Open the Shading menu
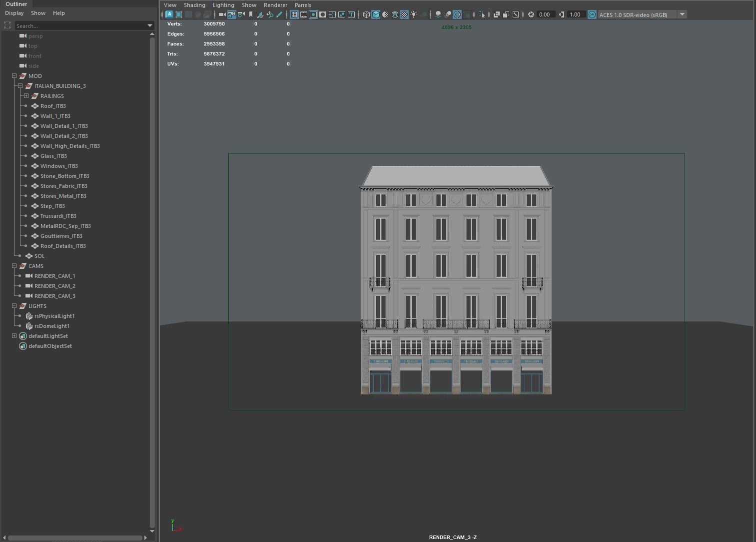 pyautogui.click(x=194, y=5)
